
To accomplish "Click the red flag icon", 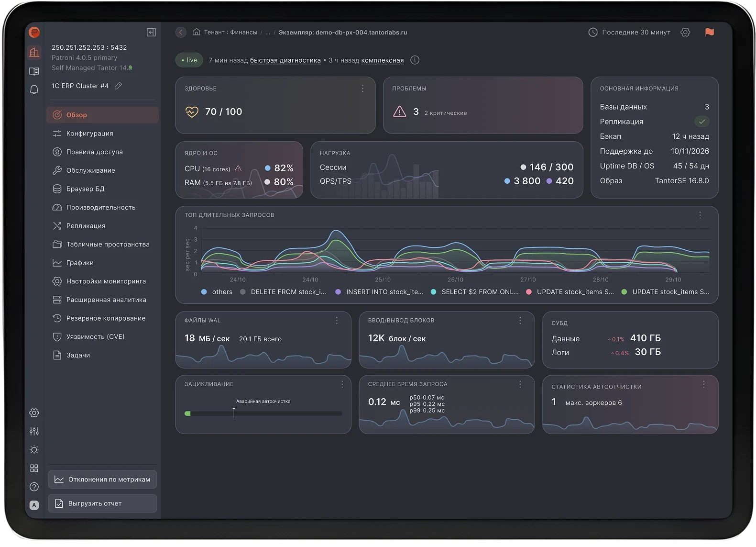I will (710, 32).
